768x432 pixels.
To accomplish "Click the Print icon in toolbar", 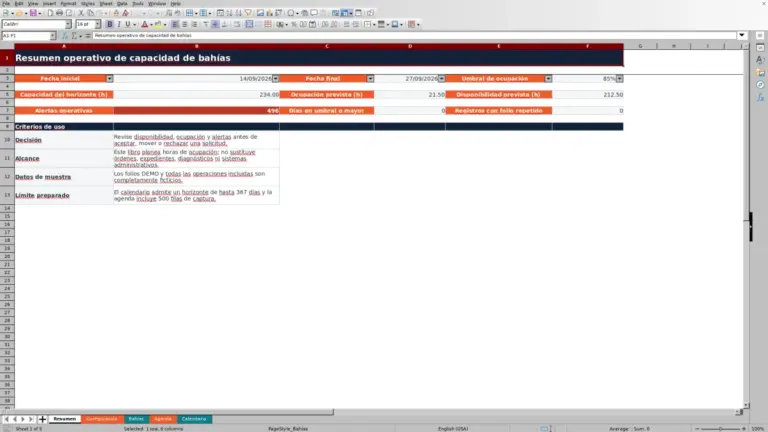I will pos(59,13).
